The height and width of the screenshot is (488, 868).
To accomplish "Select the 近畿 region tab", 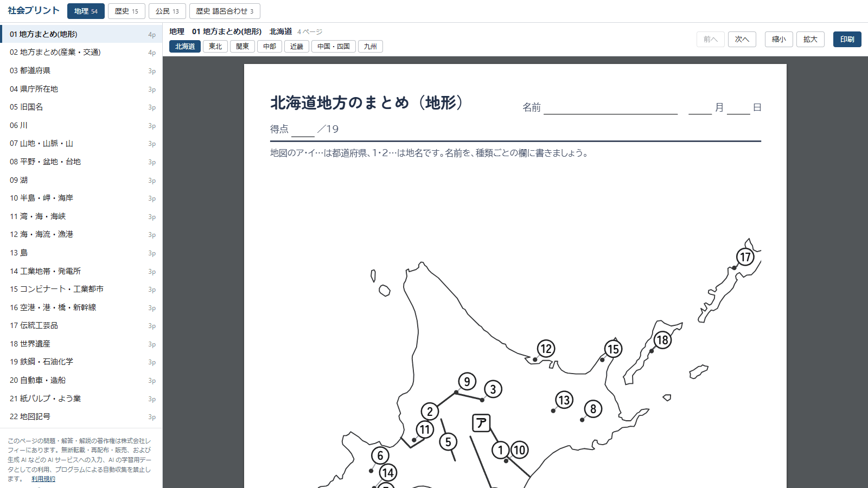I will point(297,47).
